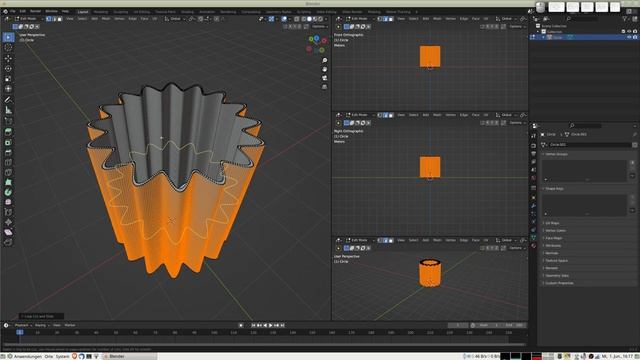Open the green Object Data properties tab
The height and width of the screenshot is (360, 640).
point(533,238)
